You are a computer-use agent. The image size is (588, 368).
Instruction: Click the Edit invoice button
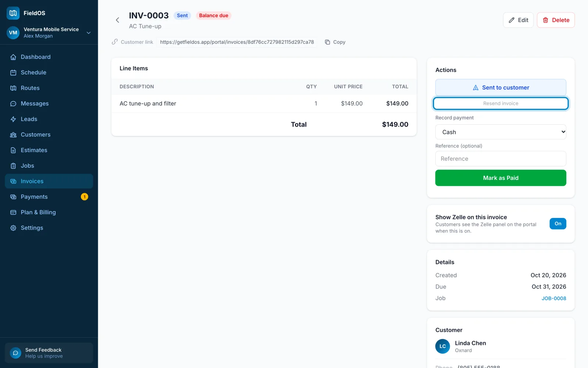[518, 20]
